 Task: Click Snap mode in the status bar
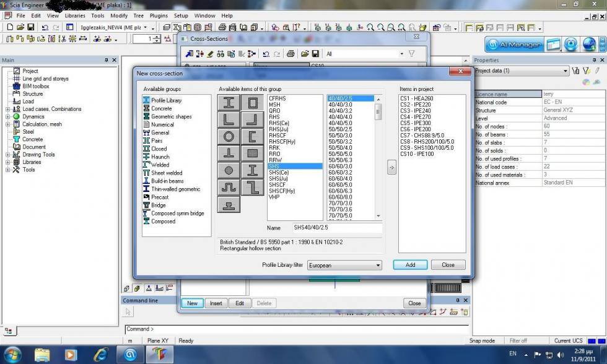tap(482, 341)
